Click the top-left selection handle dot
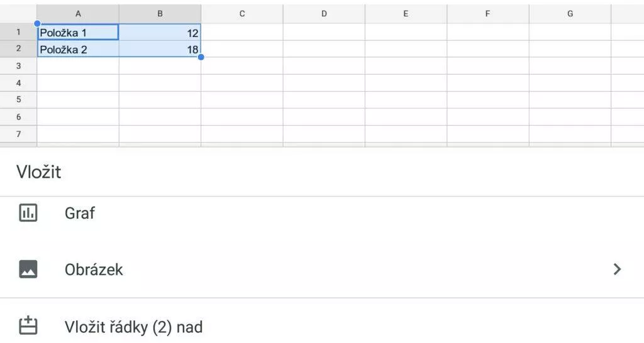644x343 pixels. pyautogui.click(x=37, y=24)
